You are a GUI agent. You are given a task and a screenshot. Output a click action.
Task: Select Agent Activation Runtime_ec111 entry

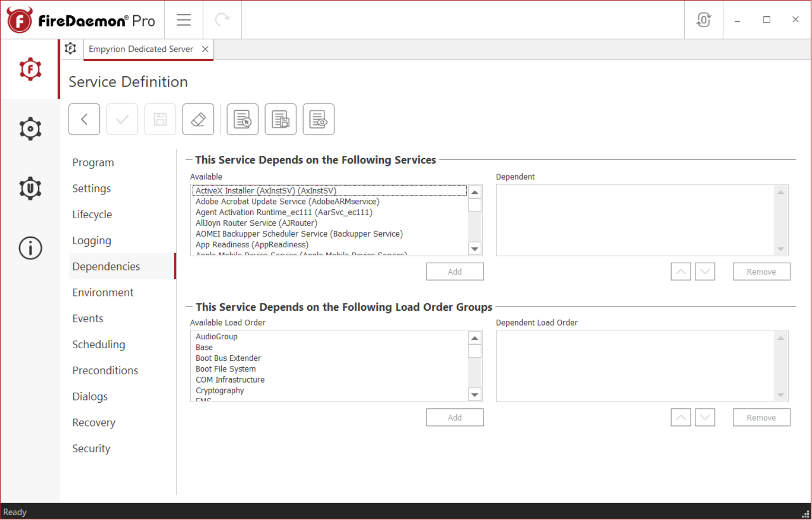click(x=329, y=212)
